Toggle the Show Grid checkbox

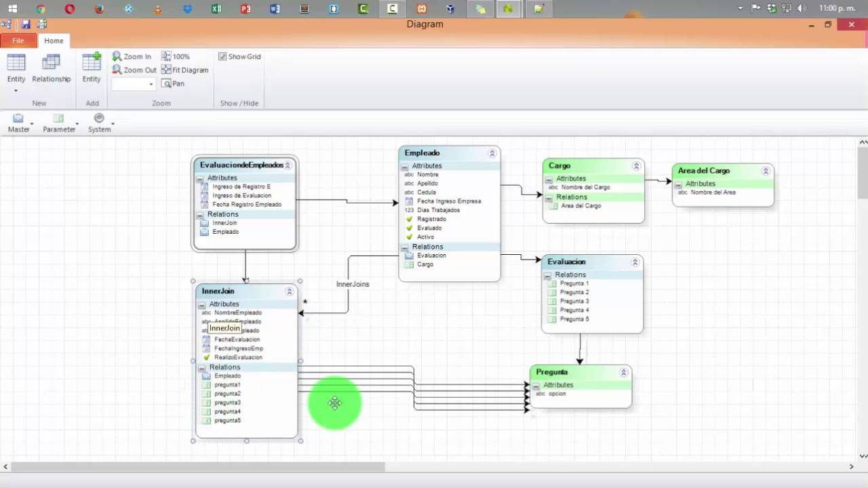(x=222, y=57)
